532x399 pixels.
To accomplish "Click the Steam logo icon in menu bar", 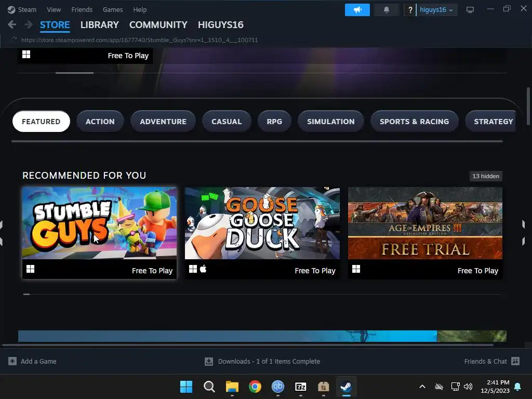I will click(x=11, y=9).
